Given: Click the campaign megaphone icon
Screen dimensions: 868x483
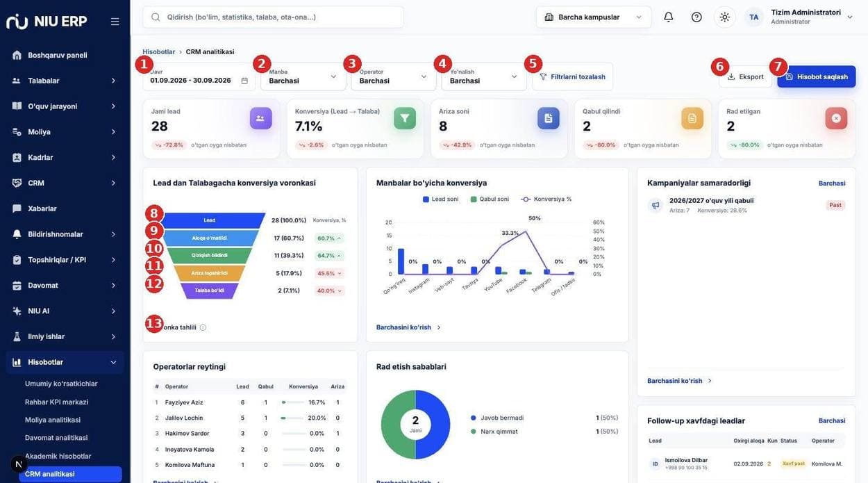Looking at the screenshot, I should coord(656,205).
